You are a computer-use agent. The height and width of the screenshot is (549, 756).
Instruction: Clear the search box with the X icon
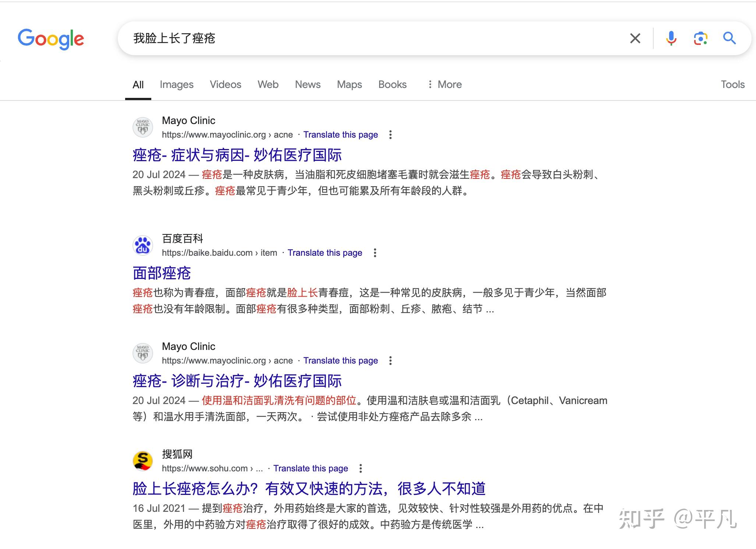pos(635,38)
